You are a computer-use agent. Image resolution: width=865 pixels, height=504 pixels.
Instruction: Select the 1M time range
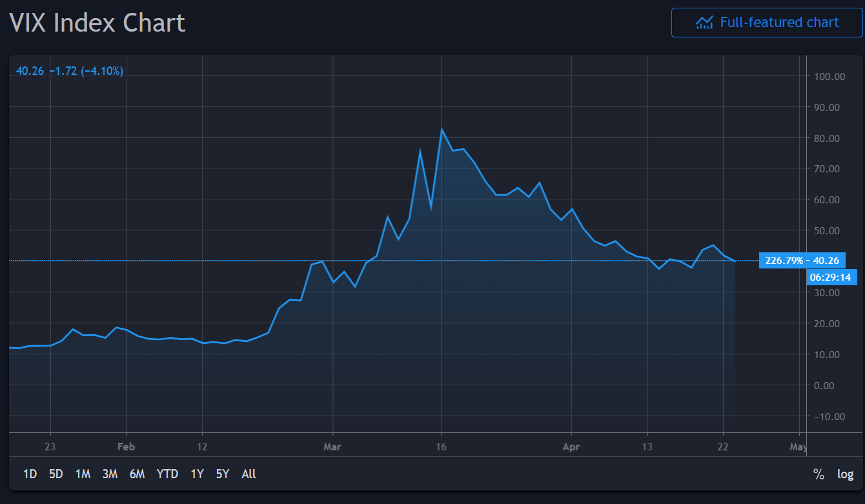click(83, 474)
